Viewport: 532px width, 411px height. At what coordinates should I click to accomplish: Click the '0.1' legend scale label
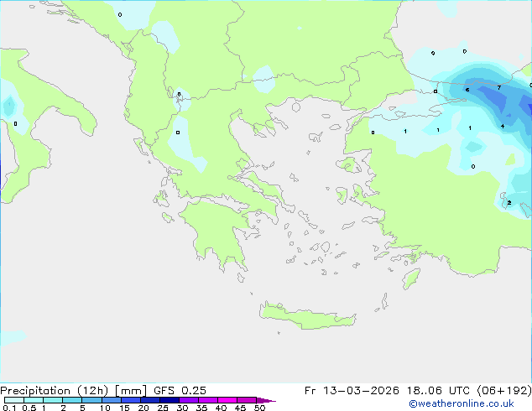9,408
